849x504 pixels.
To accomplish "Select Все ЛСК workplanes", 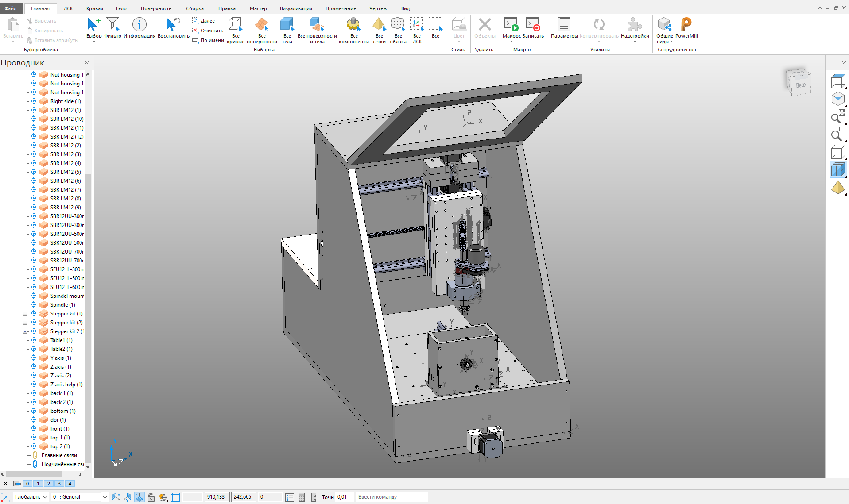I will point(417,31).
